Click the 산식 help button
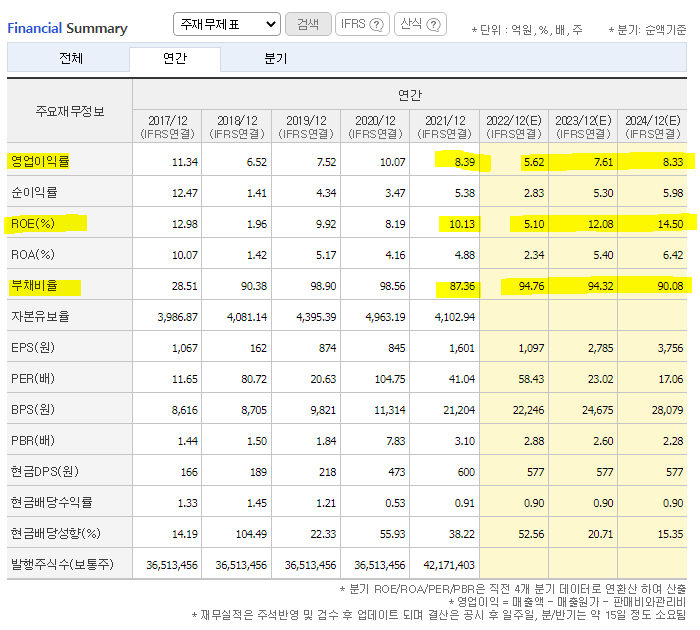The height and width of the screenshot is (630, 700). (420, 24)
